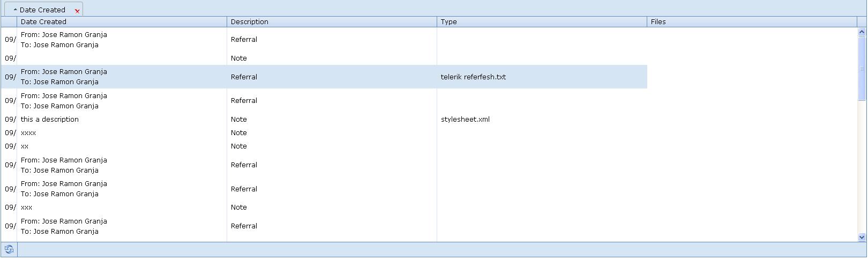Click the vertical scrollbar thumb
This screenshot has height=260, width=868.
tap(862, 68)
